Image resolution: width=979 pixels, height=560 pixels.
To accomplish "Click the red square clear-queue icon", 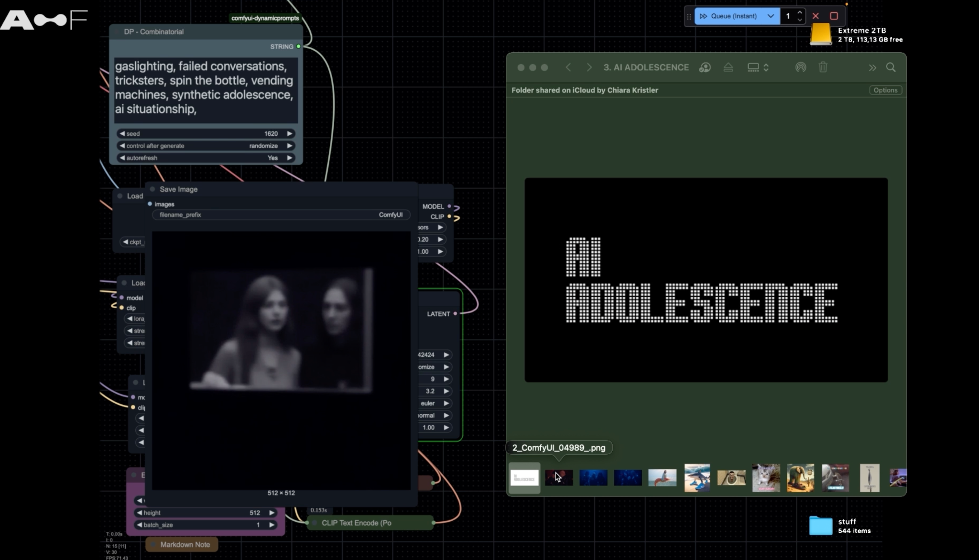I will 834,16.
